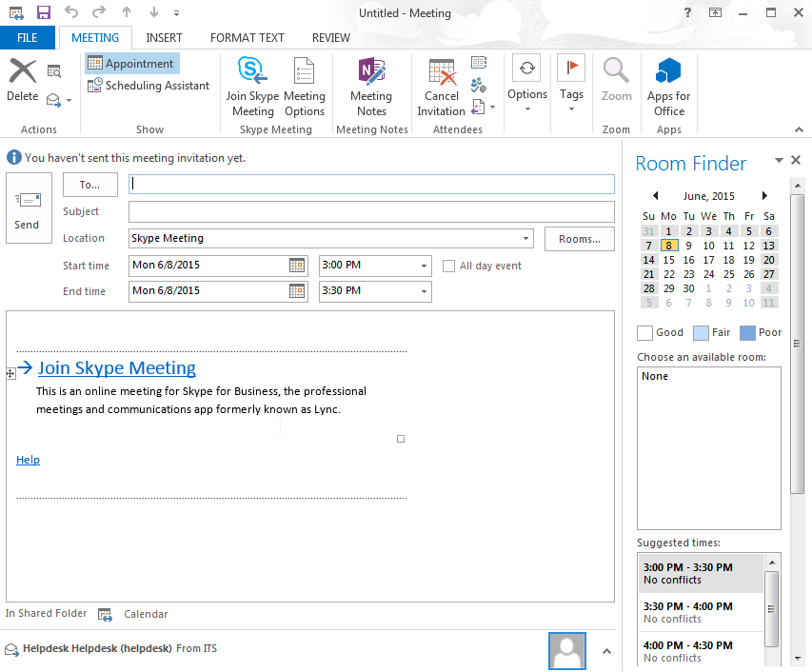The height and width of the screenshot is (672, 812).
Task: Go to previous item with the up arrow
Action: (127, 12)
